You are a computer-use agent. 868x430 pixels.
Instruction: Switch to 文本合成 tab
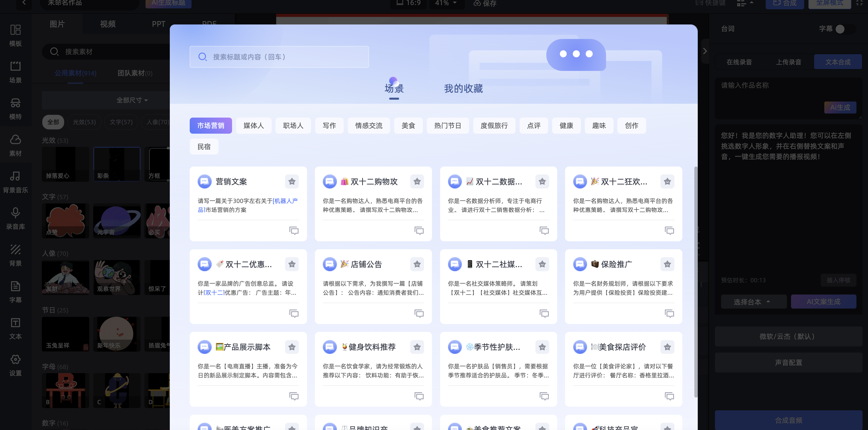pyautogui.click(x=838, y=62)
